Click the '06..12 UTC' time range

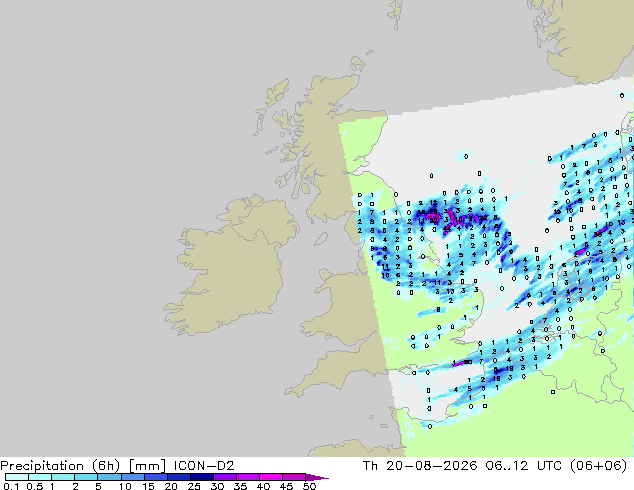point(524,466)
